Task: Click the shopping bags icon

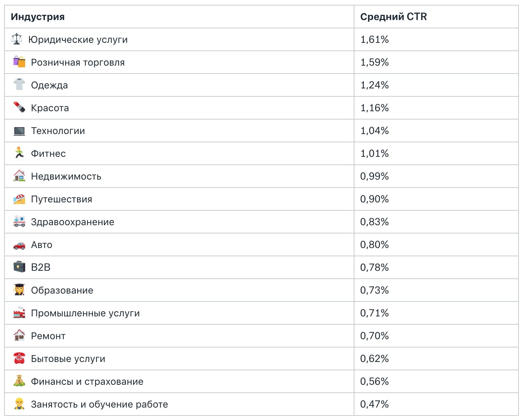Action: click(19, 62)
